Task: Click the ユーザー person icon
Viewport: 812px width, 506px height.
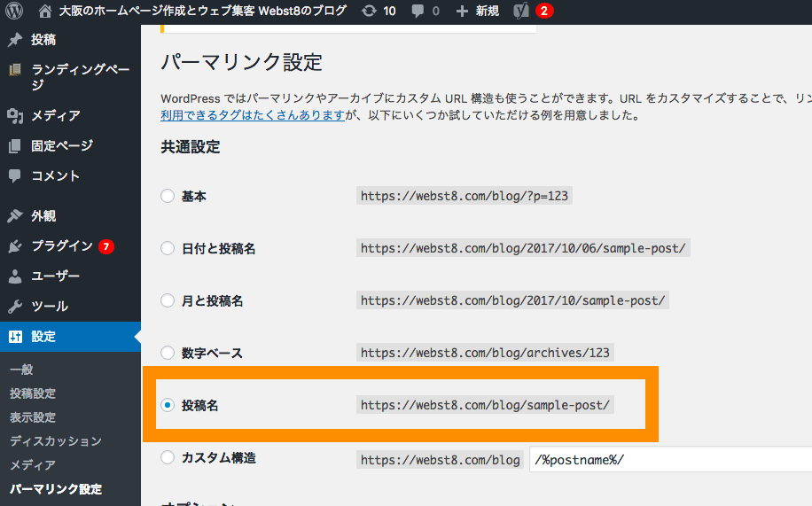Action: pyautogui.click(x=15, y=276)
